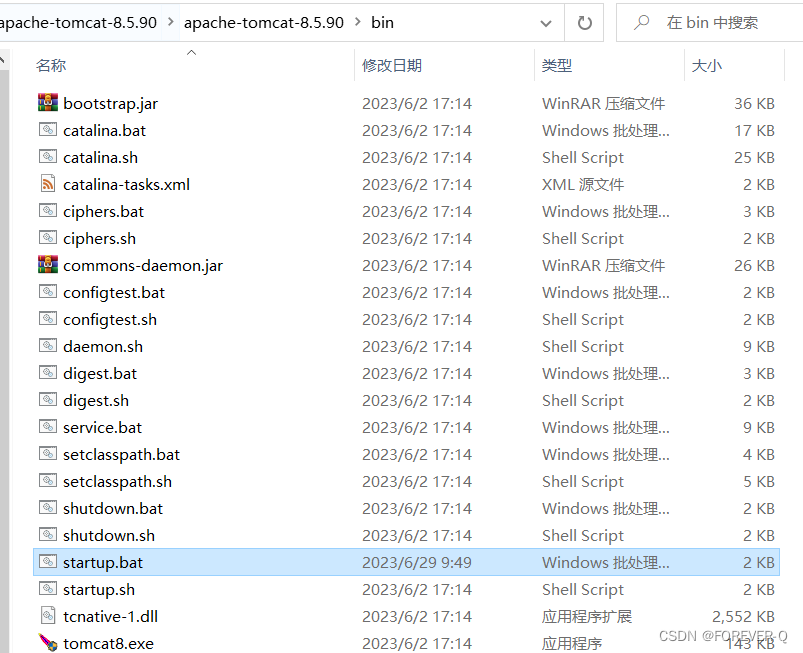Click the 36 KB size of bootstrap.jar
This screenshot has height=653, width=803.
pos(754,103)
